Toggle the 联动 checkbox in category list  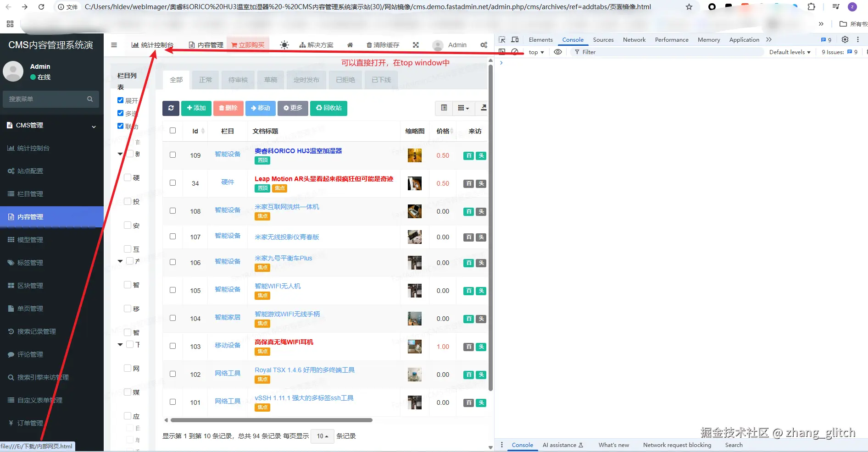[120, 126]
